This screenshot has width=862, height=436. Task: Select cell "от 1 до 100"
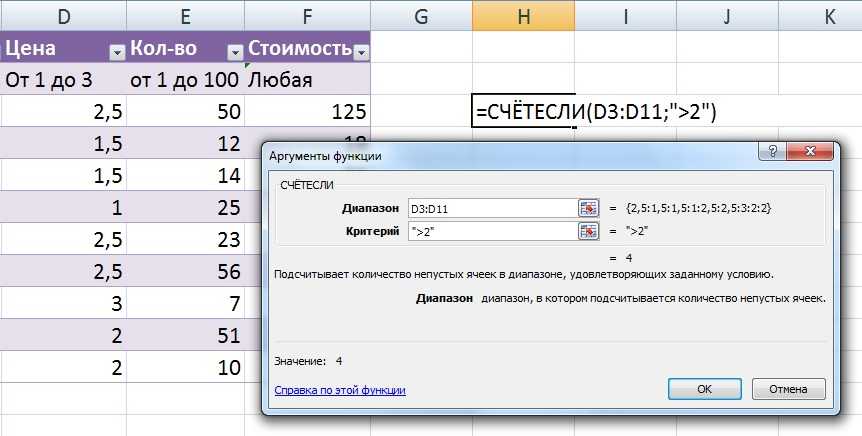pyautogui.click(x=185, y=79)
